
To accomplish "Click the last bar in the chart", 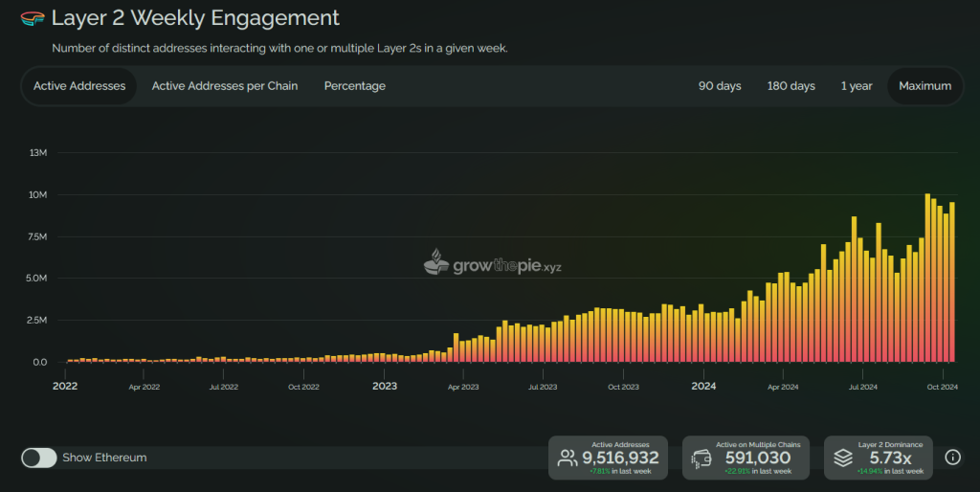I will pos(952,282).
